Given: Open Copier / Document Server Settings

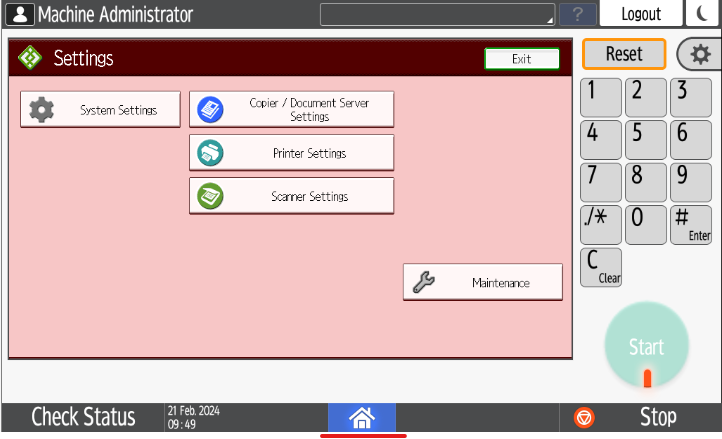Looking at the screenshot, I should [291, 109].
